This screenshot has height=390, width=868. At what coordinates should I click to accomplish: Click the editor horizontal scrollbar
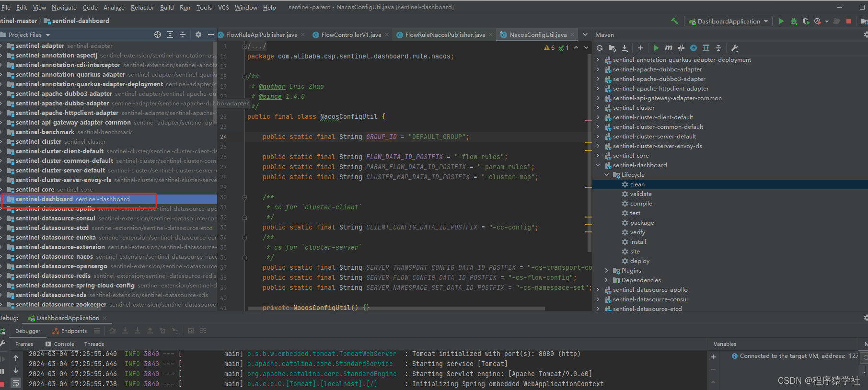click(396, 309)
